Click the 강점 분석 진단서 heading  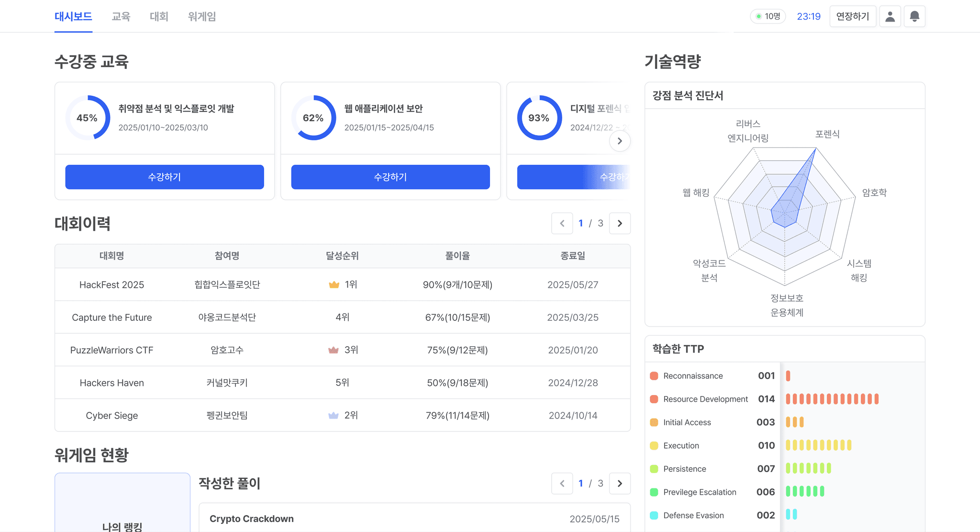(688, 95)
